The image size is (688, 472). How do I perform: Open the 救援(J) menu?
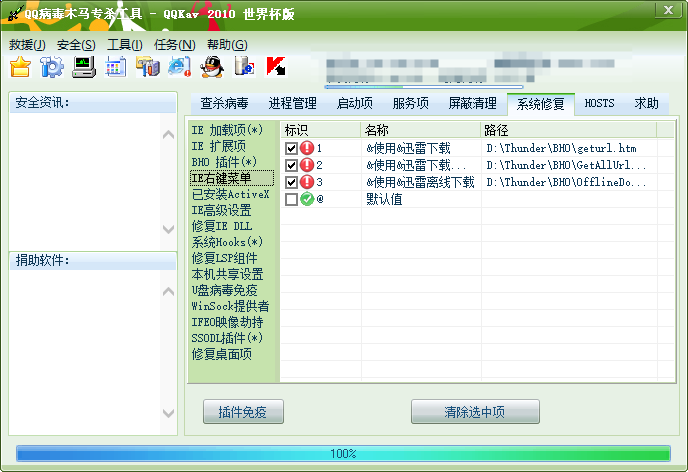click(x=27, y=44)
